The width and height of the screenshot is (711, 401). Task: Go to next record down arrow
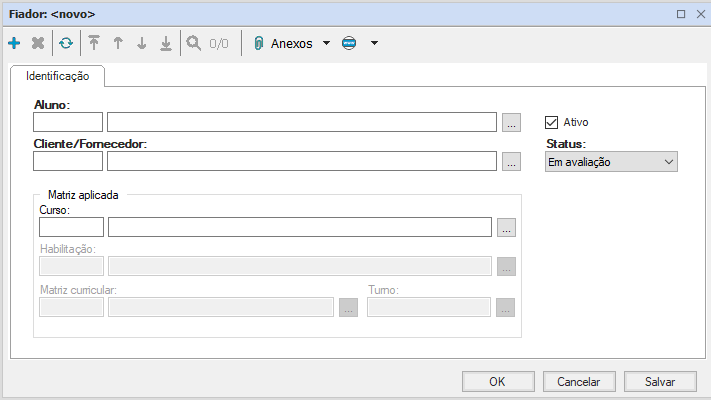142,44
